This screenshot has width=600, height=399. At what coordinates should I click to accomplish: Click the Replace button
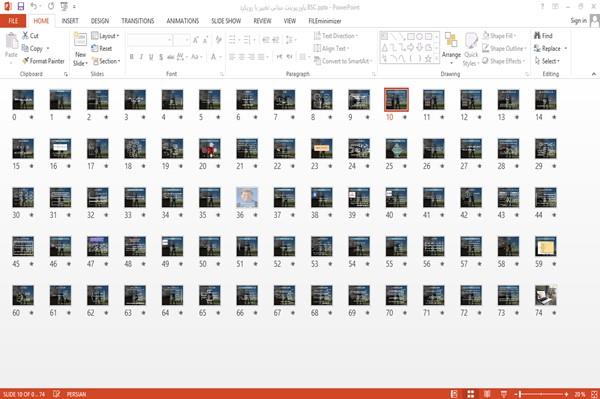tap(548, 48)
